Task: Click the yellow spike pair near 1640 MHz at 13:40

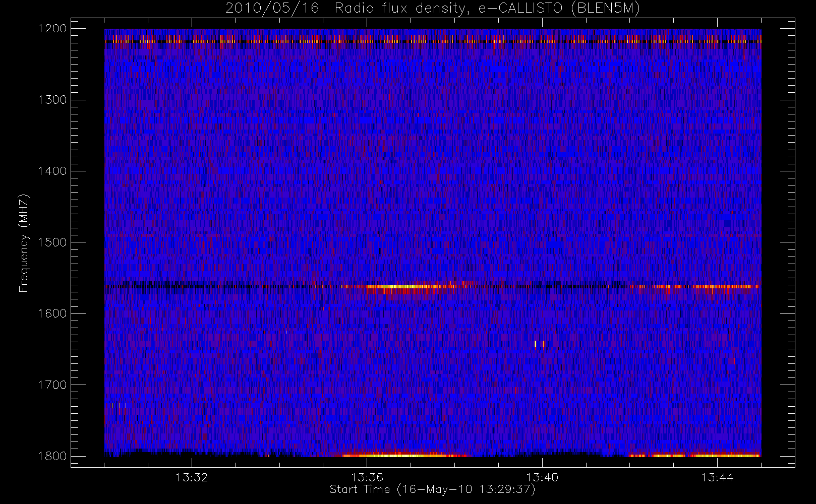Action: [x=539, y=344]
